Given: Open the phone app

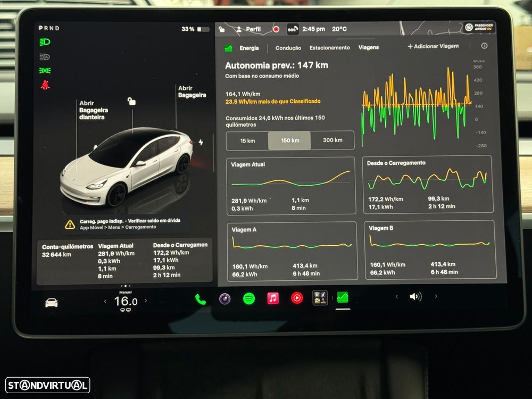Looking at the screenshot, I should point(201,300).
